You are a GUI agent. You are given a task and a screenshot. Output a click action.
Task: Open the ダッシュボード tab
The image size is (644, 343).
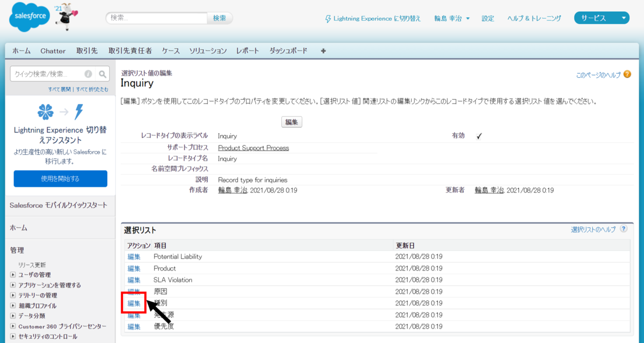[x=289, y=51]
